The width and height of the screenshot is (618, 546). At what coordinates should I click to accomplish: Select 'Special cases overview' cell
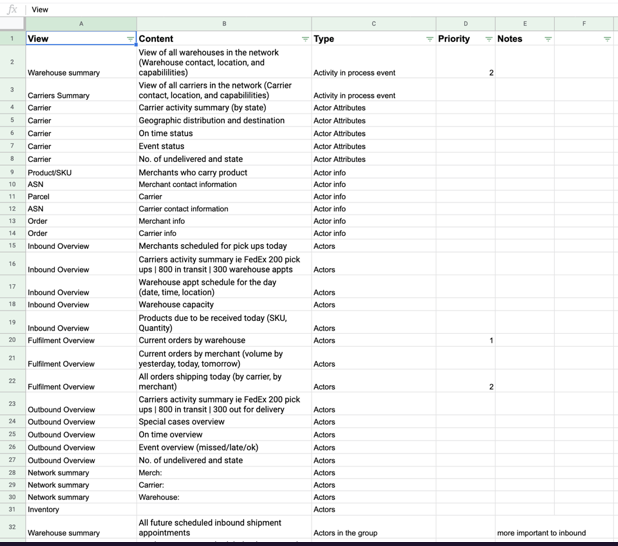[x=224, y=421]
